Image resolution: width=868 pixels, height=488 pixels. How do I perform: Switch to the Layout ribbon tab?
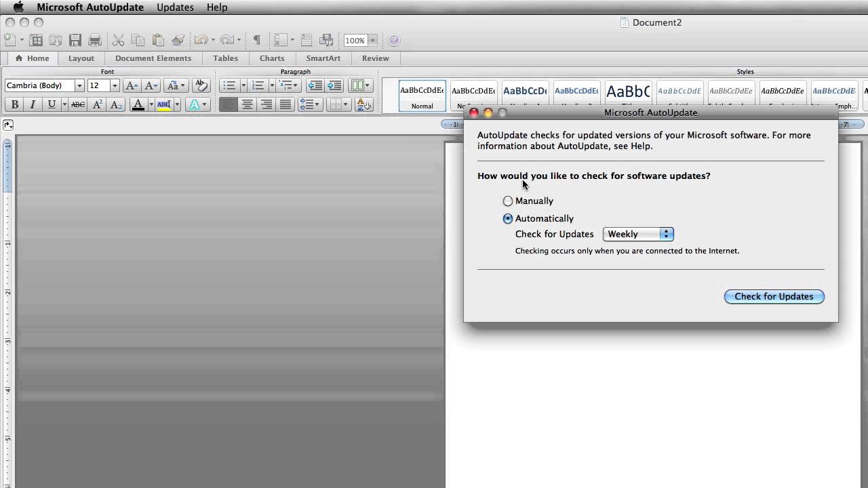pos(81,58)
